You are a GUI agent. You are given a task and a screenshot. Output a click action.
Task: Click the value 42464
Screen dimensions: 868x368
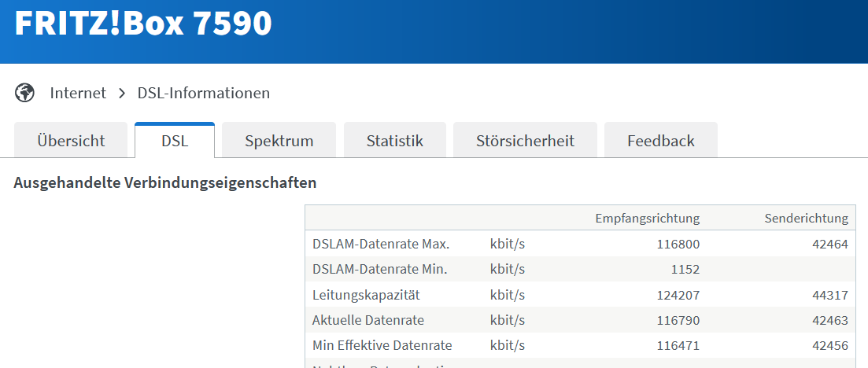tap(829, 244)
